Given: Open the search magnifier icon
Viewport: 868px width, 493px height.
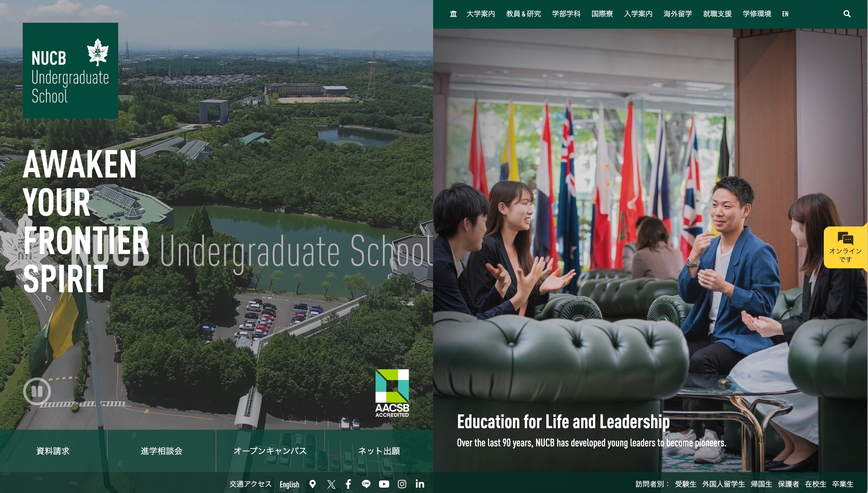Looking at the screenshot, I should coord(847,14).
